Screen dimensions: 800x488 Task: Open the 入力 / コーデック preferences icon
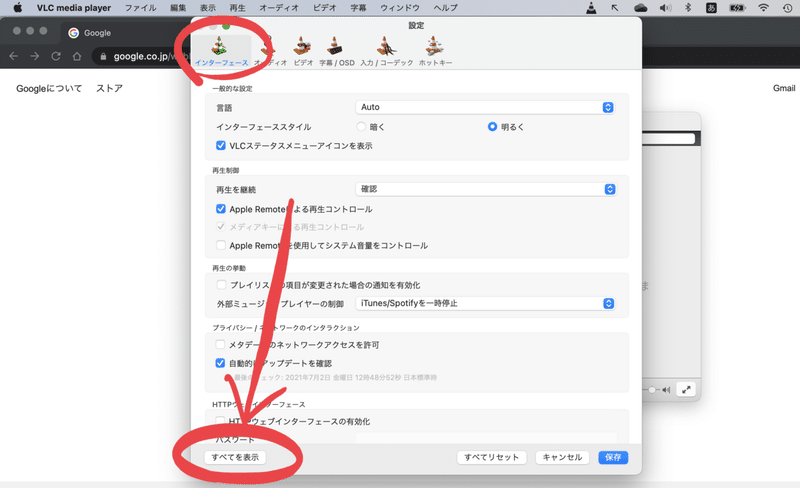(386, 51)
